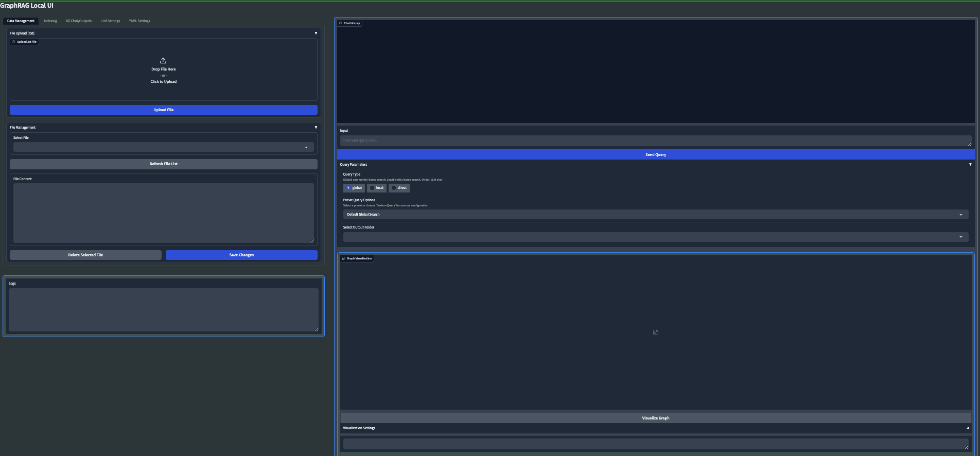Go to the YAML Settings tab
Viewport: 980px width, 456px height.
139,21
